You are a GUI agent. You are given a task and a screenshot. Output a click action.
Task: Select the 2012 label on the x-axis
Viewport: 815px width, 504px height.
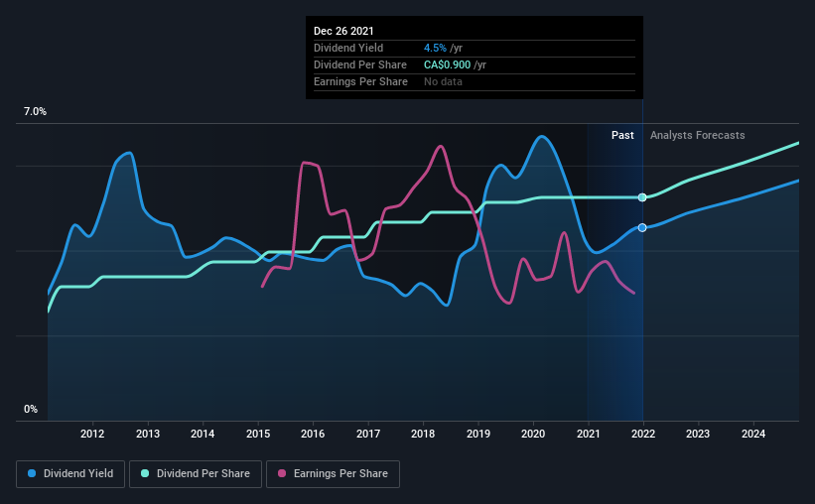click(92, 434)
